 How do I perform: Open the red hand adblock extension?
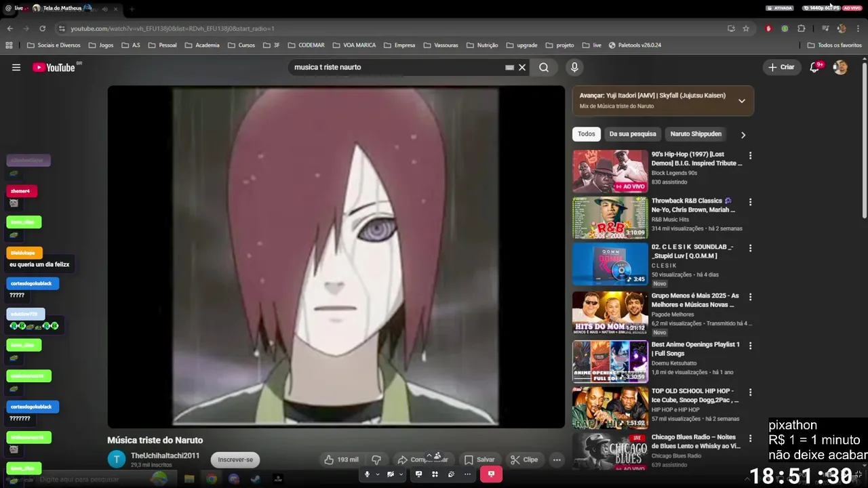768,28
